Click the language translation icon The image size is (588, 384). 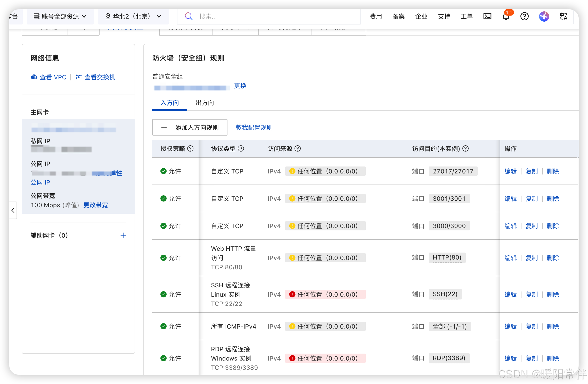(563, 16)
